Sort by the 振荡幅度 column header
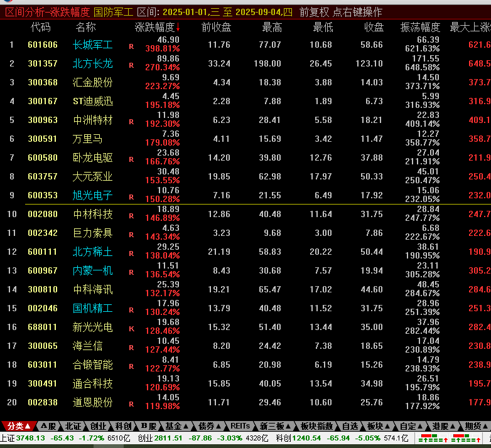 [x=420, y=27]
